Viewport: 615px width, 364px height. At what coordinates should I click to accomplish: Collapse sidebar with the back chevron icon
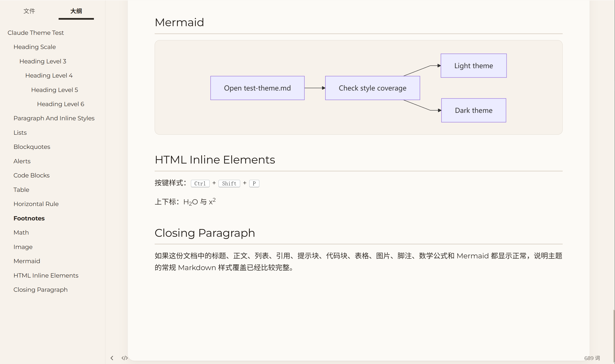pos(112,358)
